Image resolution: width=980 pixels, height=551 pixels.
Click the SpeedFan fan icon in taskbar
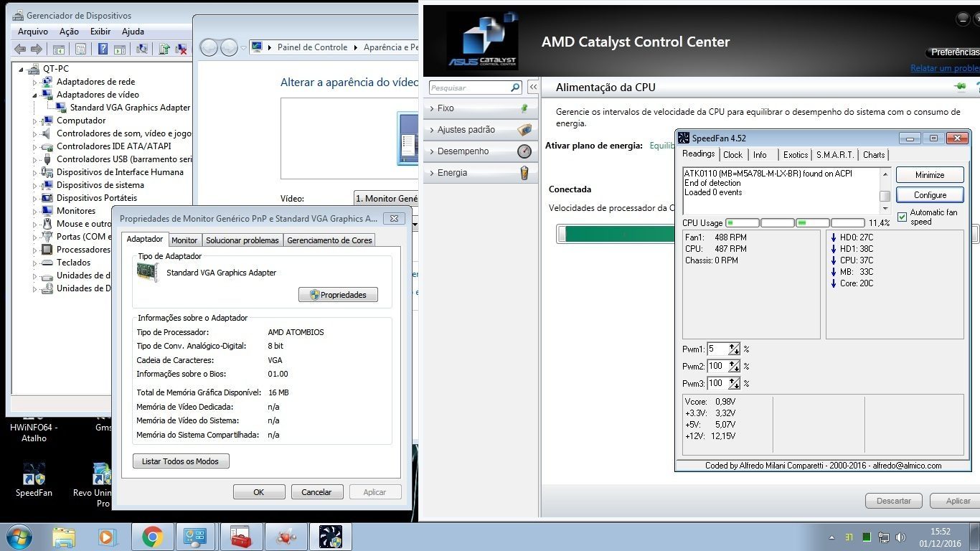(x=330, y=537)
